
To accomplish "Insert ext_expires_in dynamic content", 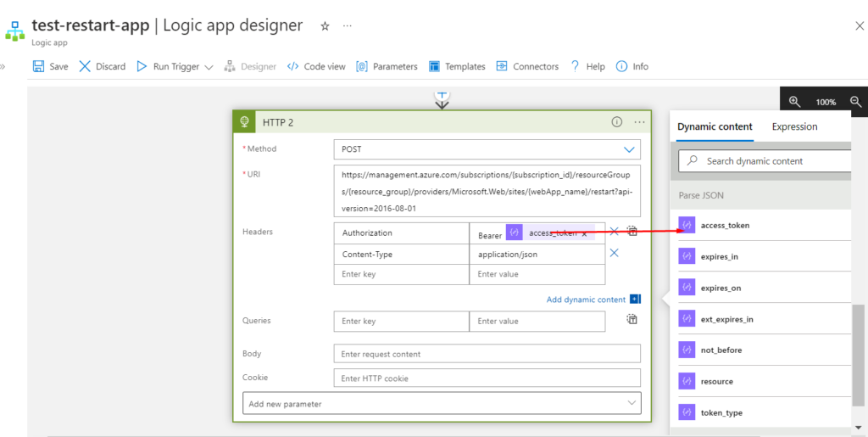I will click(x=764, y=319).
